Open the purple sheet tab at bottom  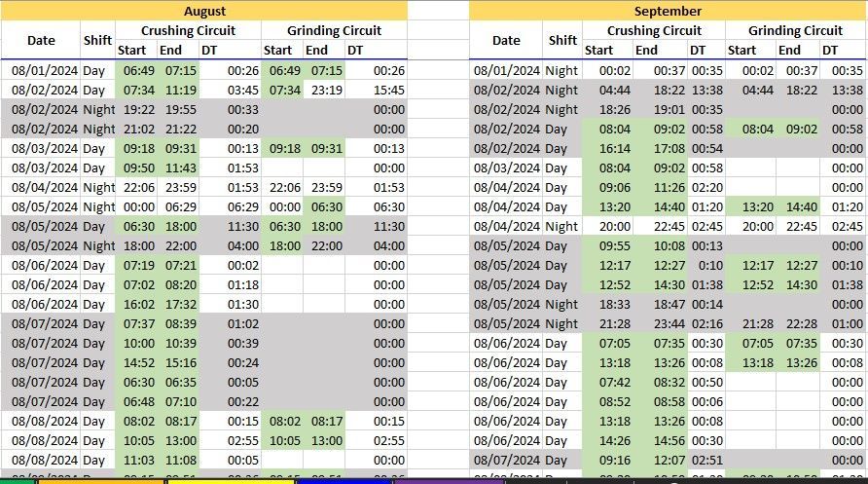448,480
